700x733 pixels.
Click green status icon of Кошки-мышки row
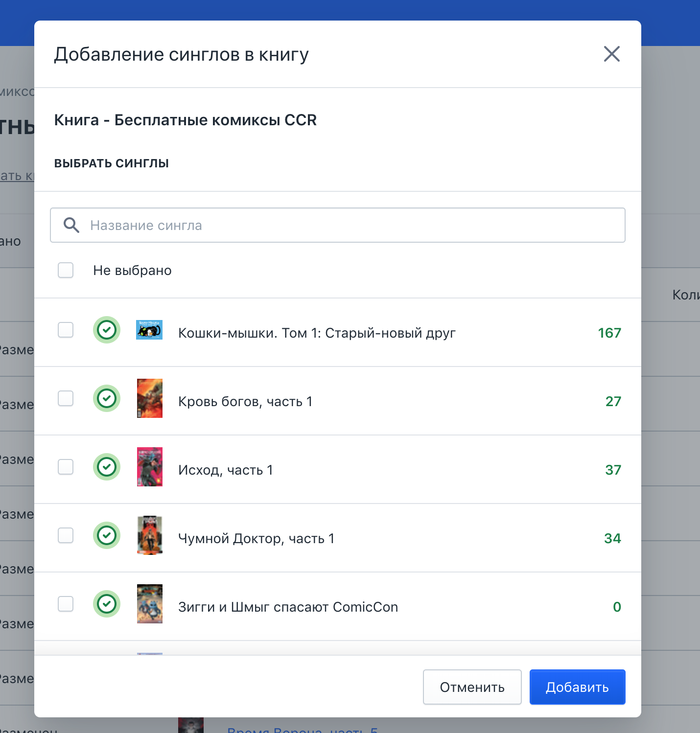click(x=107, y=330)
